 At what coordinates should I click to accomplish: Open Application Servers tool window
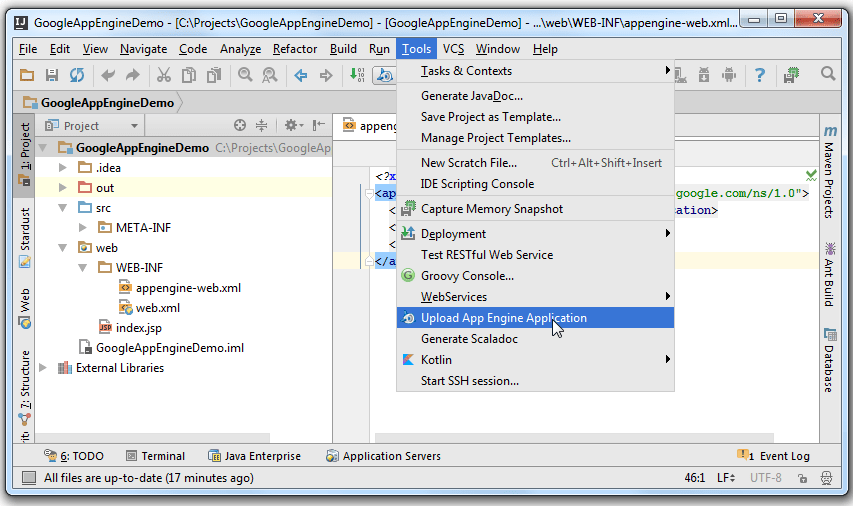coord(383,456)
